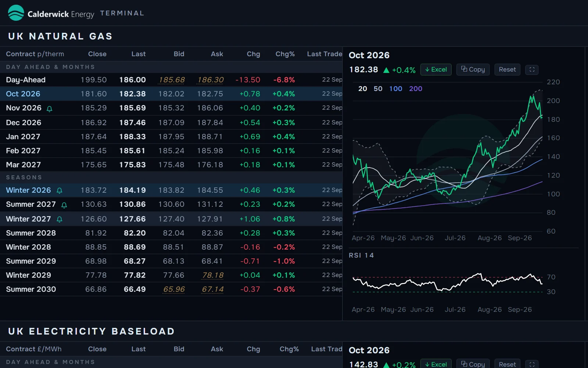Sort gas table by Ask column
Screen dimensions: 588x368
(x=217, y=54)
